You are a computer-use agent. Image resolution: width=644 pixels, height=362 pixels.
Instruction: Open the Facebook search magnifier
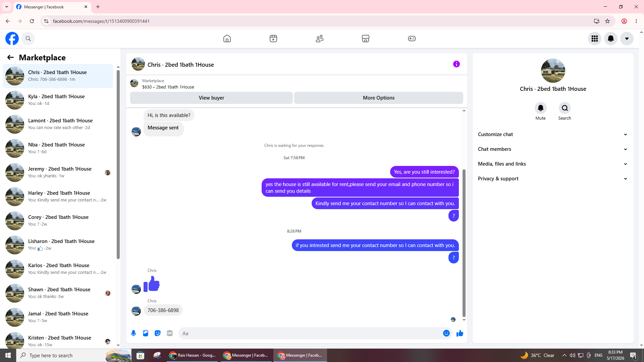click(x=28, y=39)
